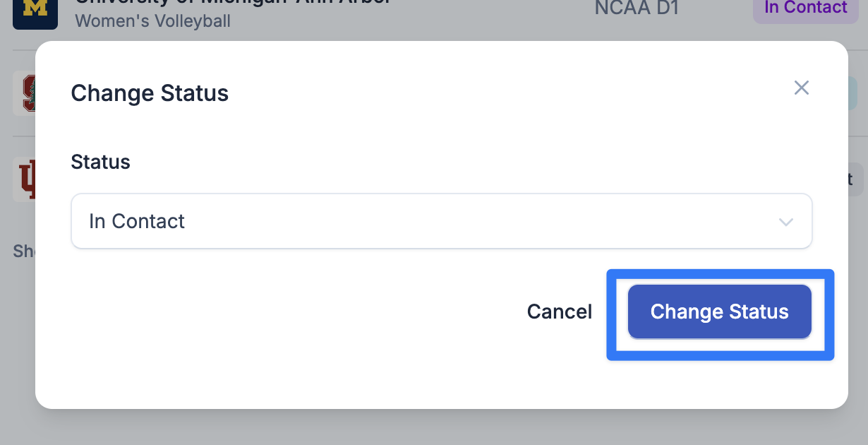Click the purple In Contact badge on Michigan row
Screen dimensions: 868x445
tap(805, 9)
